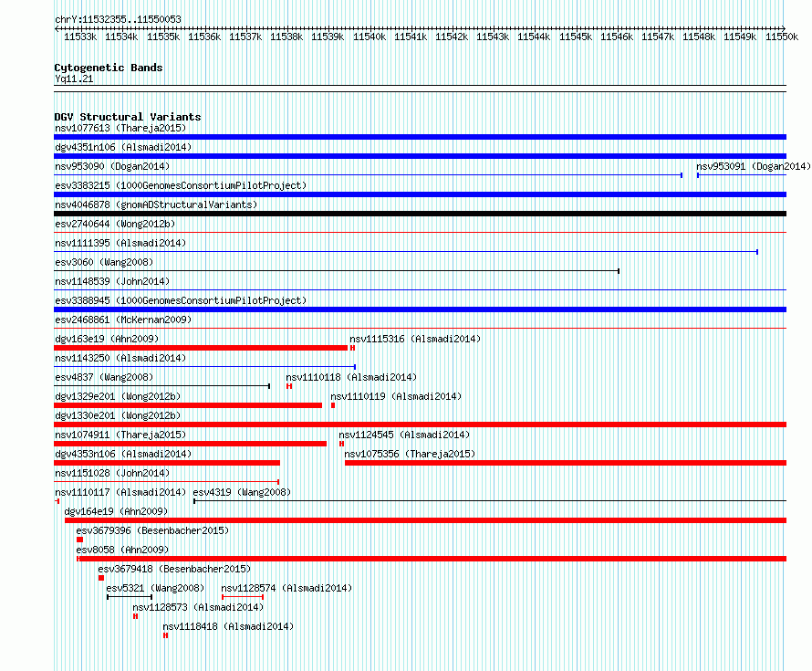The image size is (812, 671).
Task: Select the Yq11.21 band label
Action: [x=74, y=79]
